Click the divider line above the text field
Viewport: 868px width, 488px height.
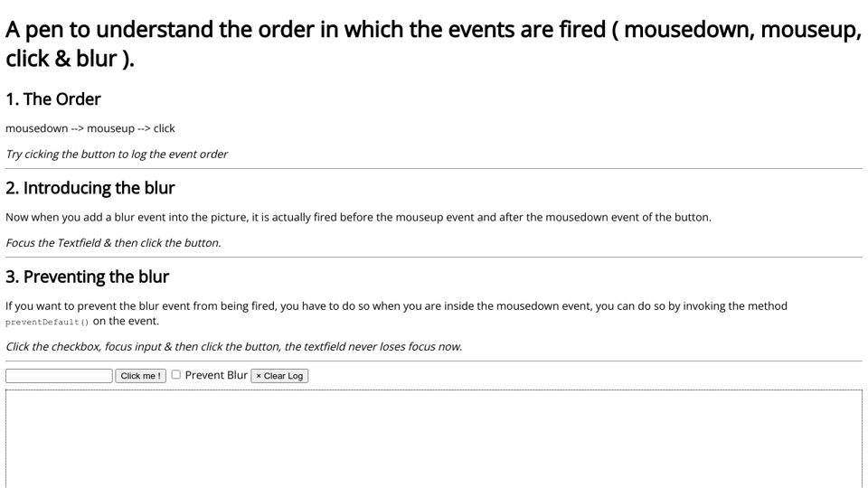tap(434, 361)
